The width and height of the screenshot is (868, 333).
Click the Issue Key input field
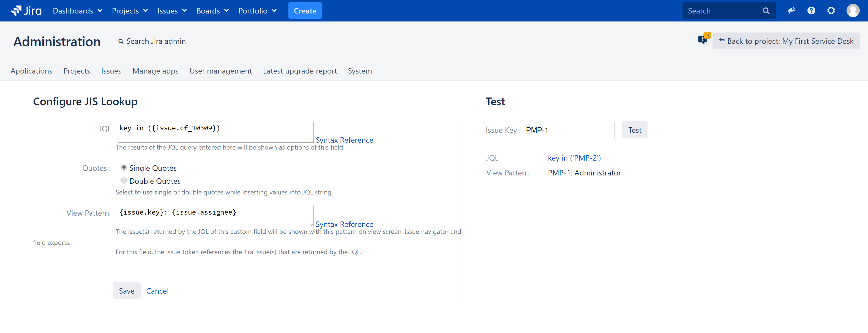pyautogui.click(x=569, y=130)
